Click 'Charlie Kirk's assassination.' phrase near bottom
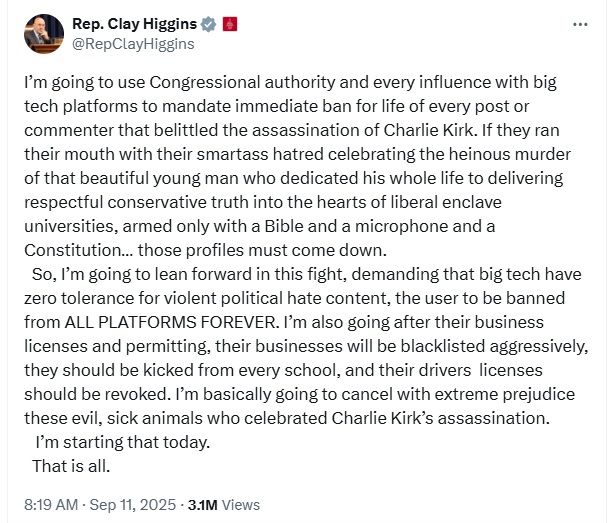607x523 pixels. 441,418
